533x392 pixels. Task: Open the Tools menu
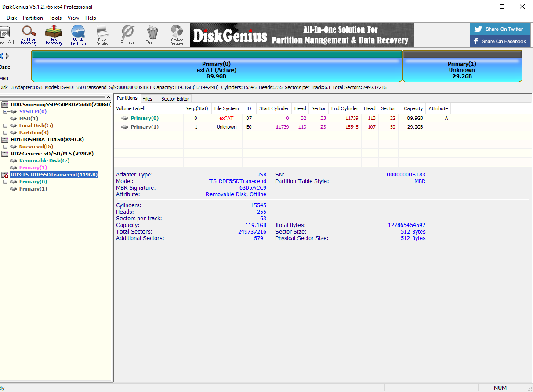(x=55, y=18)
